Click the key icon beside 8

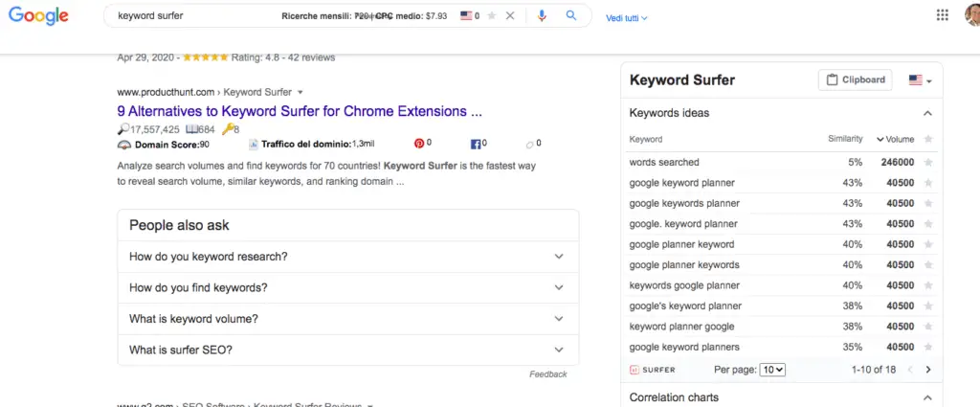[x=228, y=129]
